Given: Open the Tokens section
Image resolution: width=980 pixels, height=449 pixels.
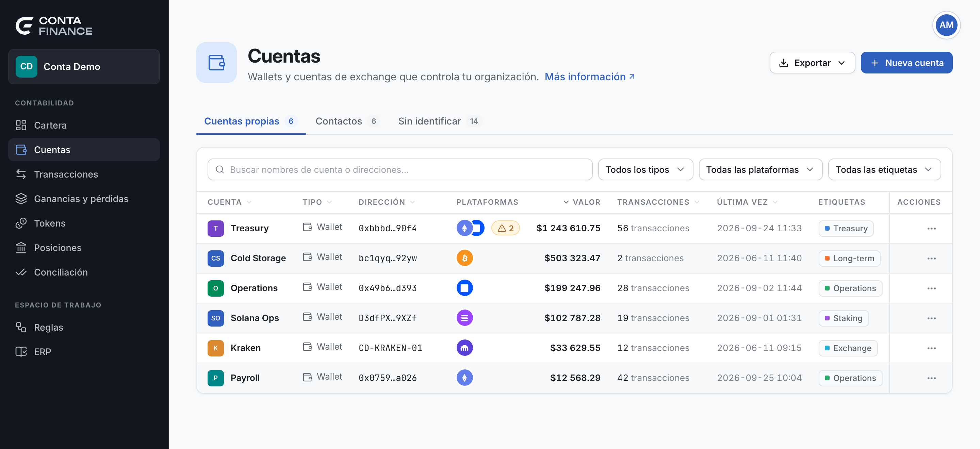Looking at the screenshot, I should click(84, 223).
